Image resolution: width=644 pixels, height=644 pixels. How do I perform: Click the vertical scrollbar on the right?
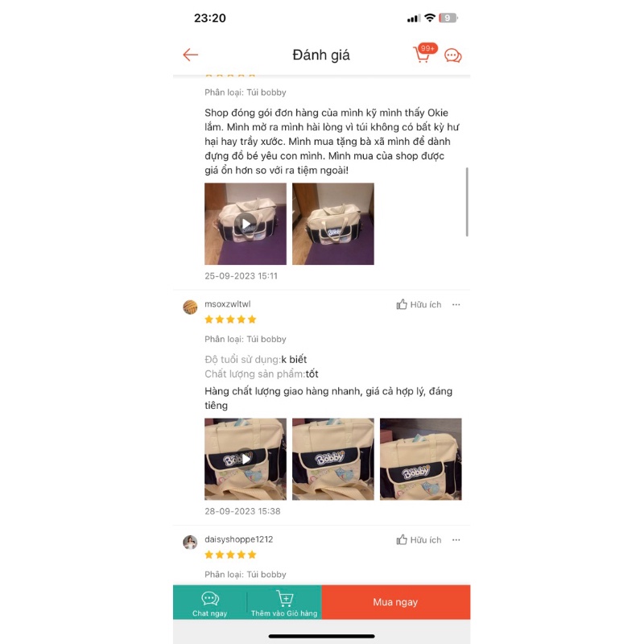pos(467,202)
